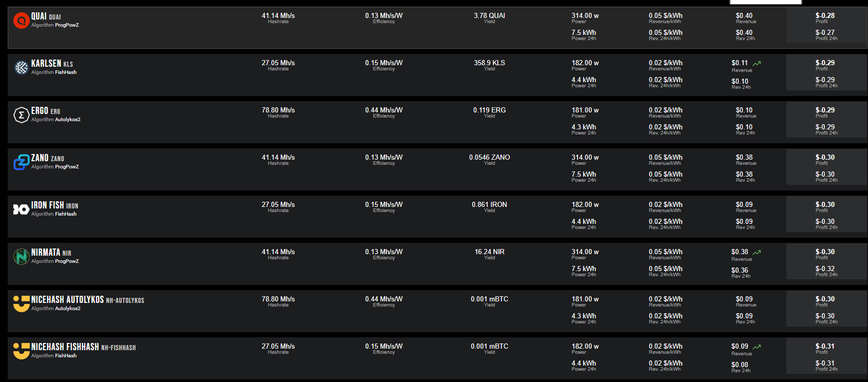Image resolution: width=868 pixels, height=382 pixels.
Task: Click the Zano blue logo icon
Action: [21, 162]
